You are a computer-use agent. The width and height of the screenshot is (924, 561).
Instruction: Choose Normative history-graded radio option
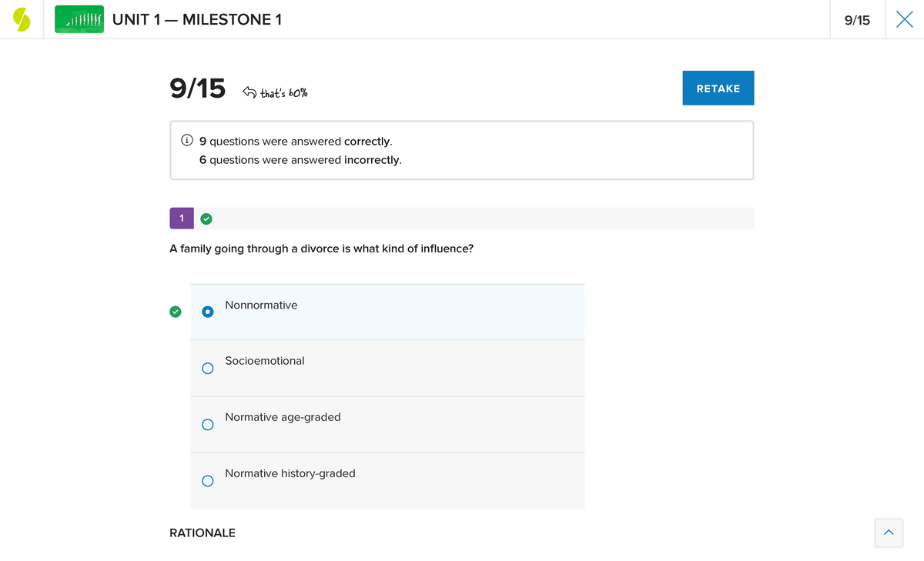pyautogui.click(x=207, y=481)
